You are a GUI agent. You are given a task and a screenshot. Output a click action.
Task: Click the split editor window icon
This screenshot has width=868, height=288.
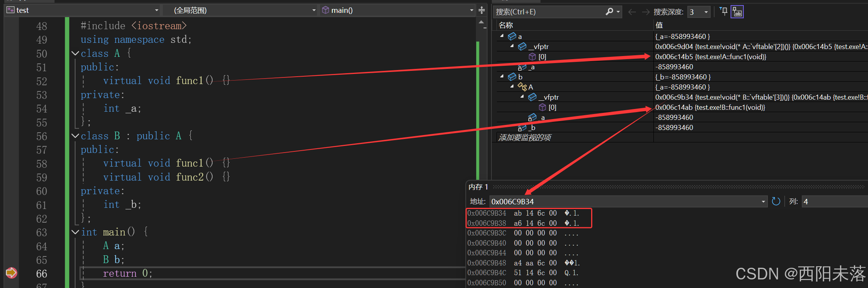pos(482,10)
